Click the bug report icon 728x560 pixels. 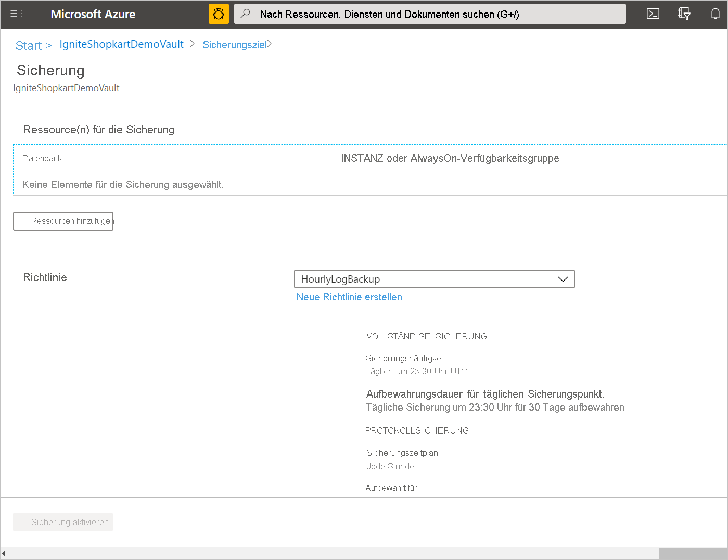[219, 14]
